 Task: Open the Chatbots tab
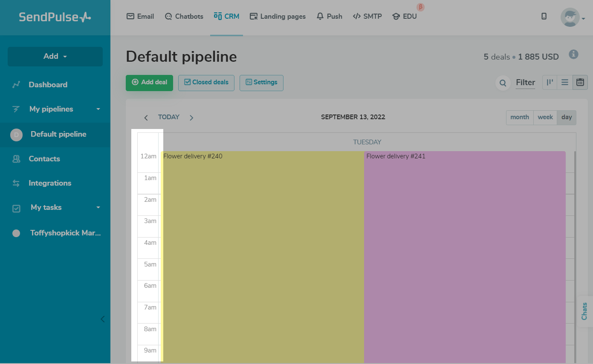pos(183,17)
